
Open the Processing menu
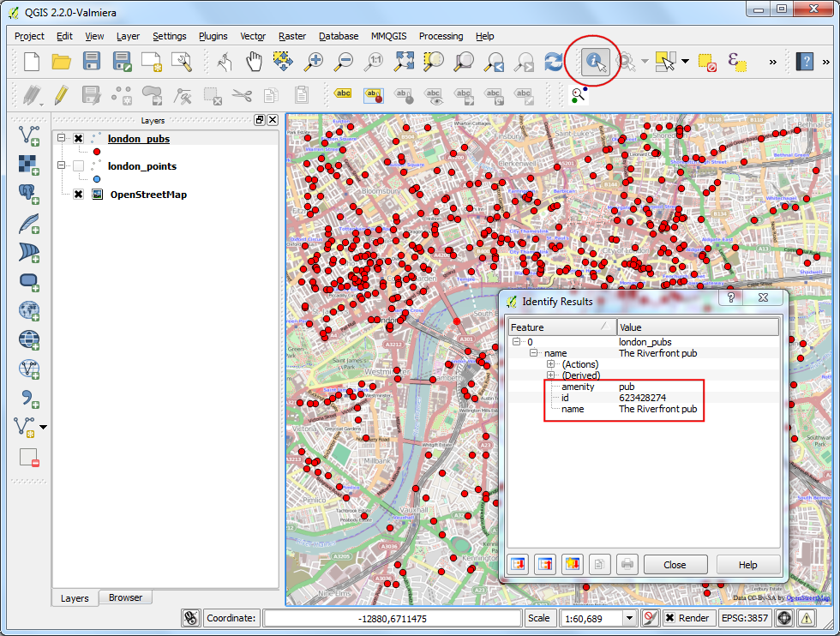[x=441, y=36]
